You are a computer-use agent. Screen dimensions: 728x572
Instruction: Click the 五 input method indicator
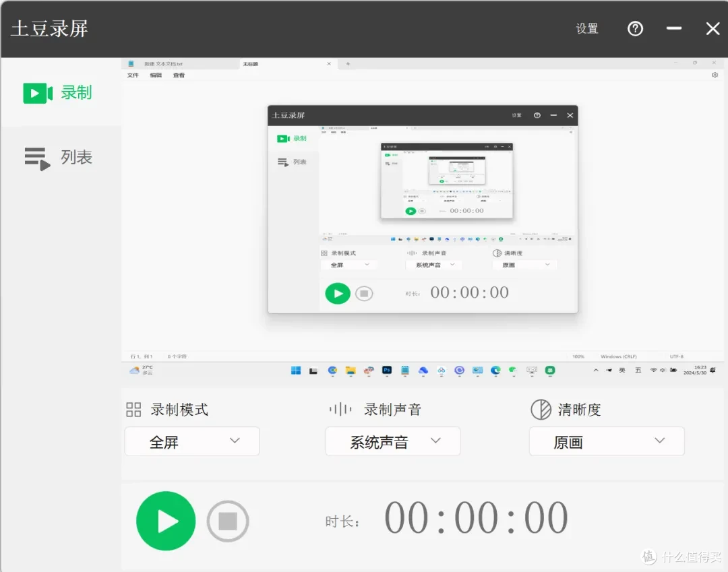(638, 370)
